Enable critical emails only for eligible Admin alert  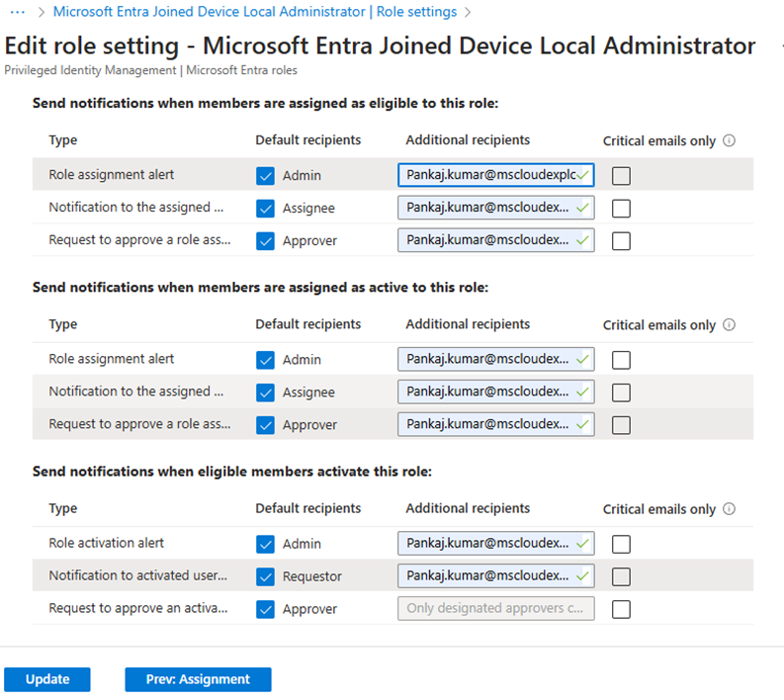pyautogui.click(x=621, y=176)
